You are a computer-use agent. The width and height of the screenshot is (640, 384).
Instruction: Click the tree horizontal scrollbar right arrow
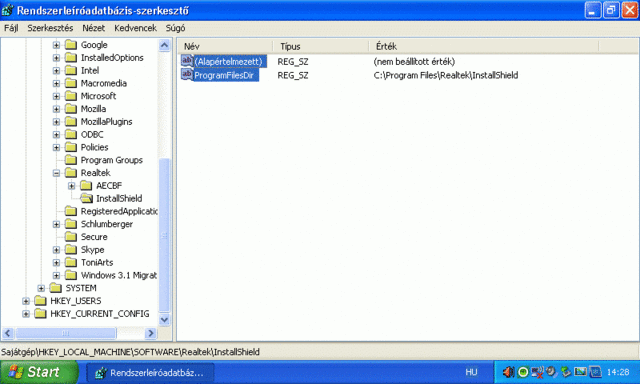(151, 333)
